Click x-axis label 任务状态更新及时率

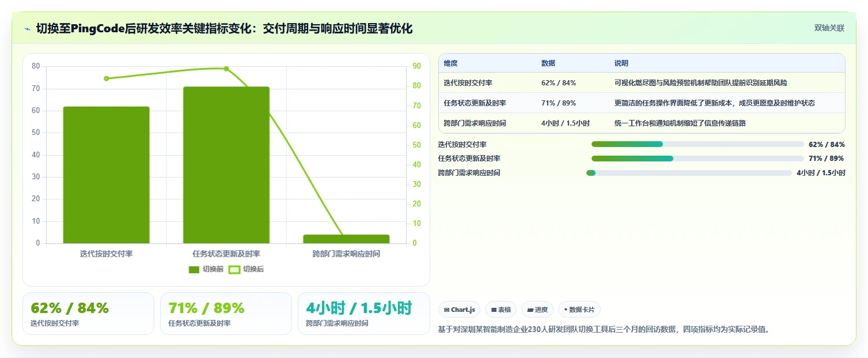(226, 254)
